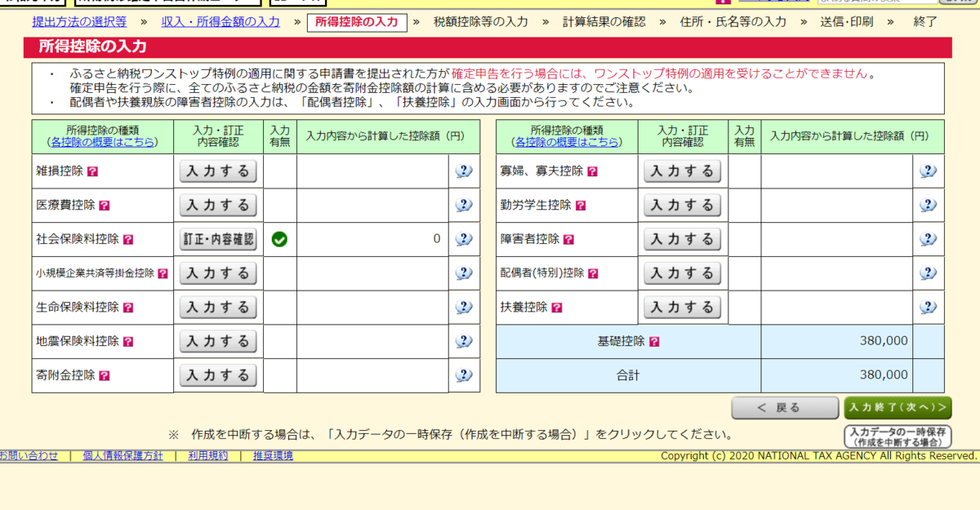Open speech-bubble help in 寄附金控除 row
This screenshot has width=980, height=510.
point(464,375)
